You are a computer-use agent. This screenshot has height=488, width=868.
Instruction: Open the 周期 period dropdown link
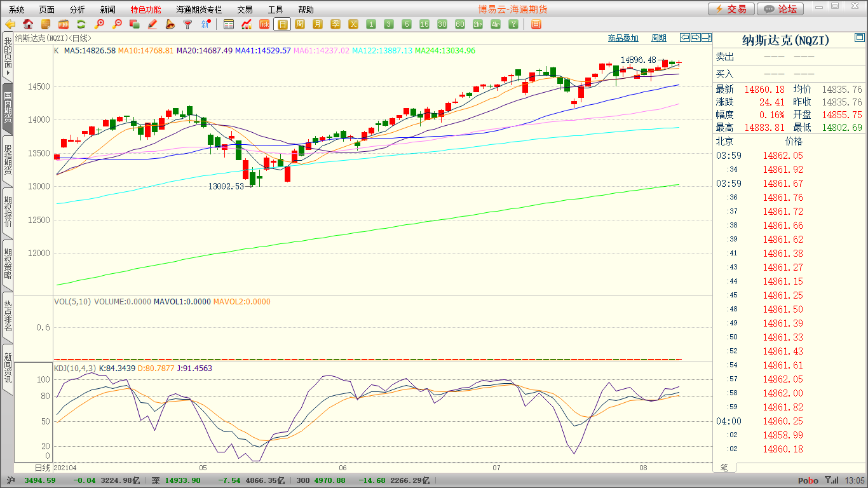pos(659,38)
